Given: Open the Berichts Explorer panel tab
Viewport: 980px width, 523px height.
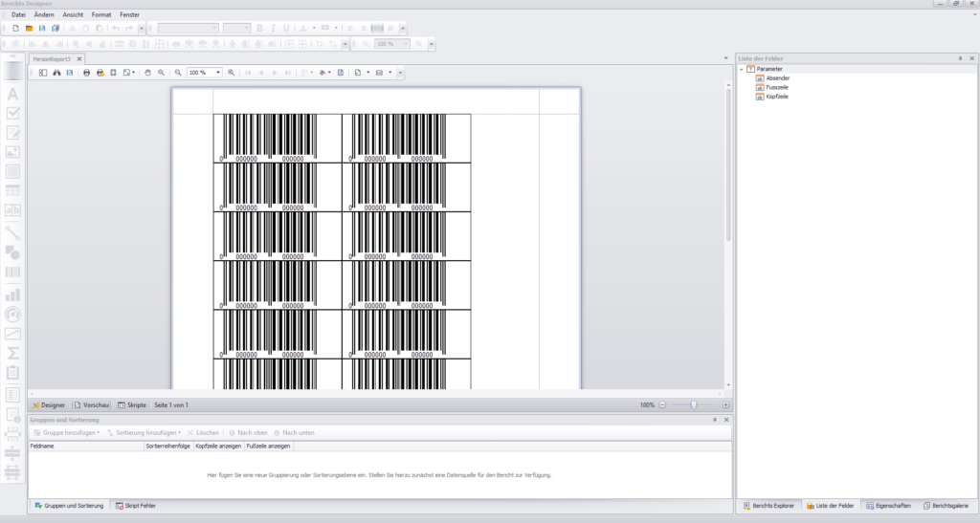Looking at the screenshot, I should [x=768, y=506].
